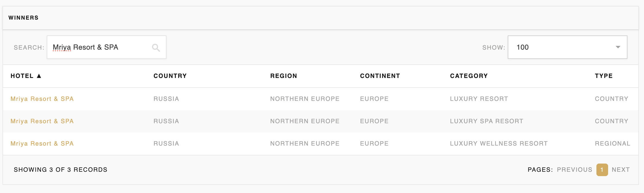Click the Regional type cell
The width and height of the screenshot is (644, 193).
point(612,143)
